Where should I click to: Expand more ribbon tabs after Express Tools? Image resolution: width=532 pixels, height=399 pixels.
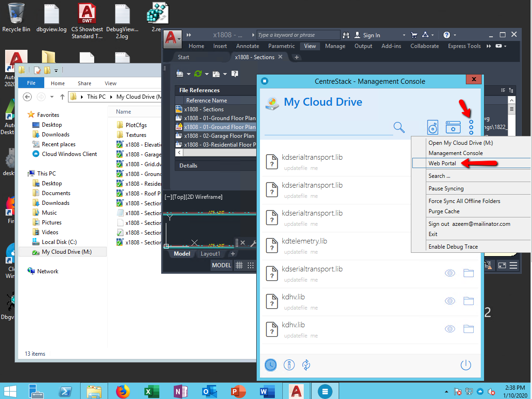489,46
